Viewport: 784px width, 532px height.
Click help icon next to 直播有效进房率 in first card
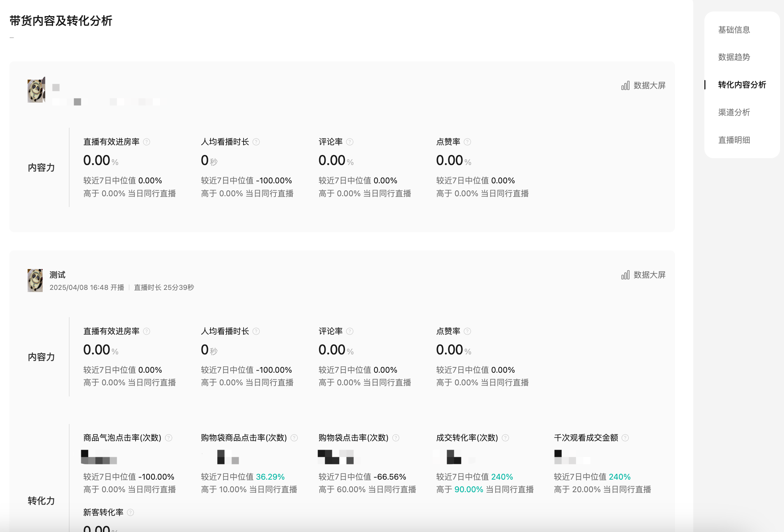pos(146,142)
